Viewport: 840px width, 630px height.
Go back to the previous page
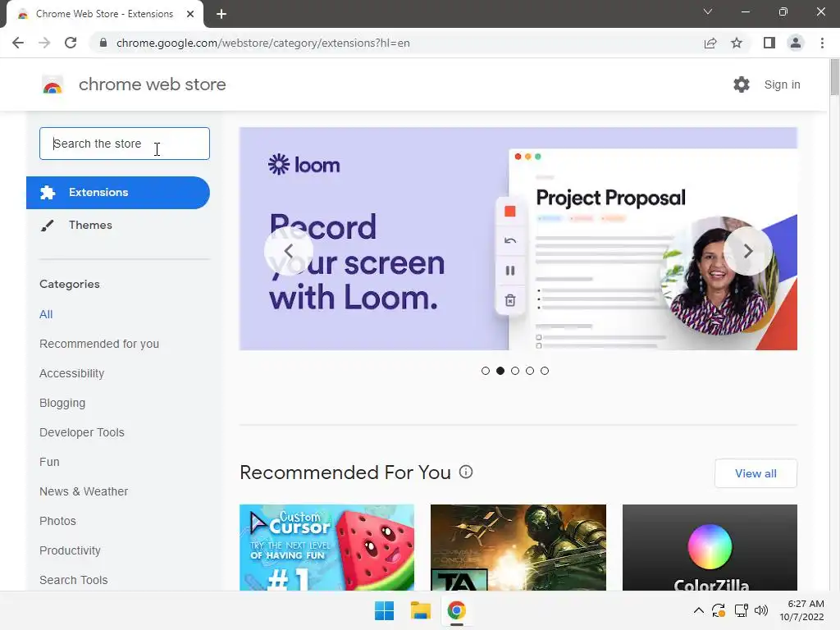pyautogui.click(x=18, y=43)
